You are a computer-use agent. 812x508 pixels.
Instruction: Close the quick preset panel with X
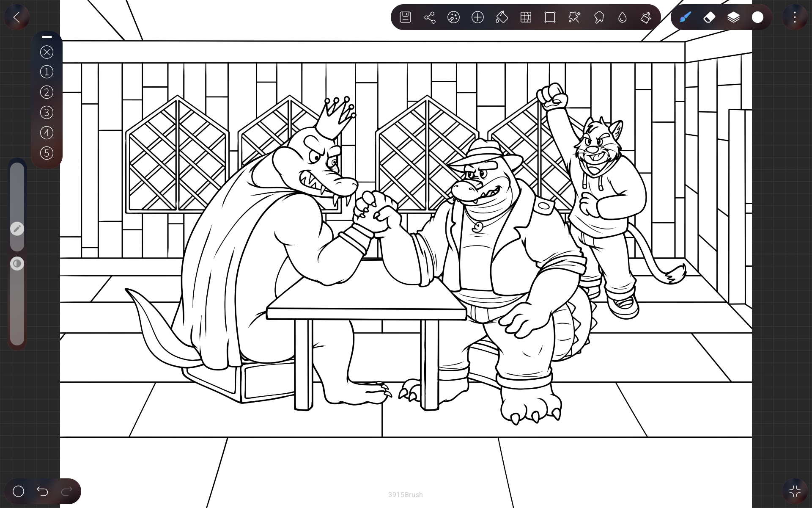click(x=47, y=52)
